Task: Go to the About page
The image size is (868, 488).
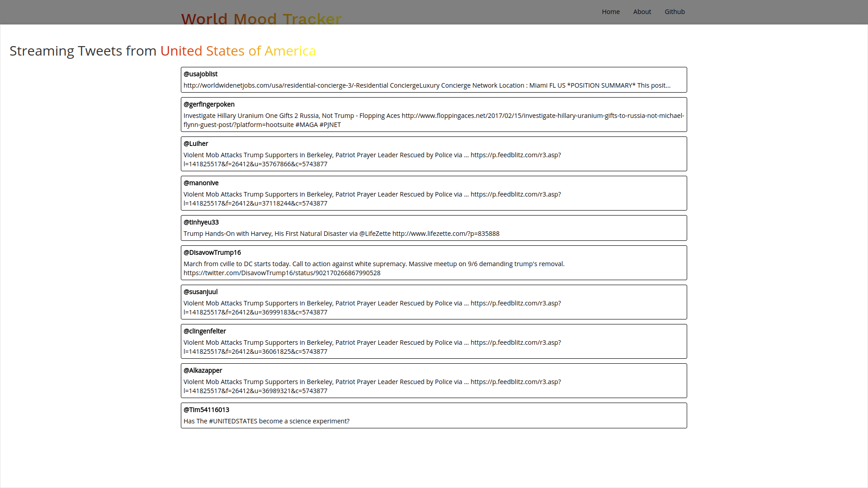Action: (642, 12)
